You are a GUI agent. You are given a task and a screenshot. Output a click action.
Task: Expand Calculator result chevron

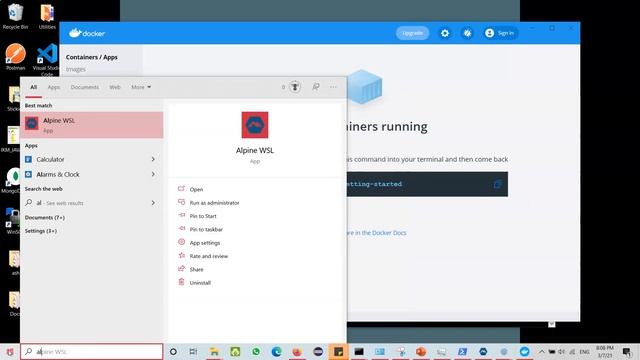[153, 159]
